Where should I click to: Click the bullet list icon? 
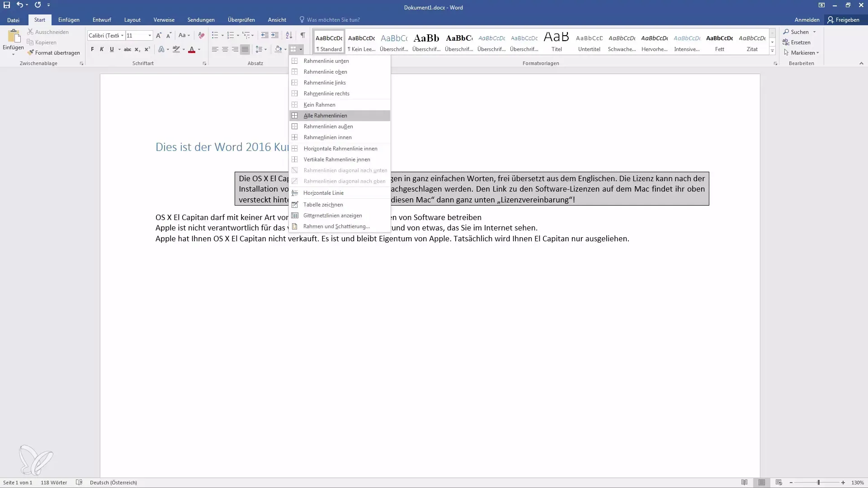click(x=215, y=35)
